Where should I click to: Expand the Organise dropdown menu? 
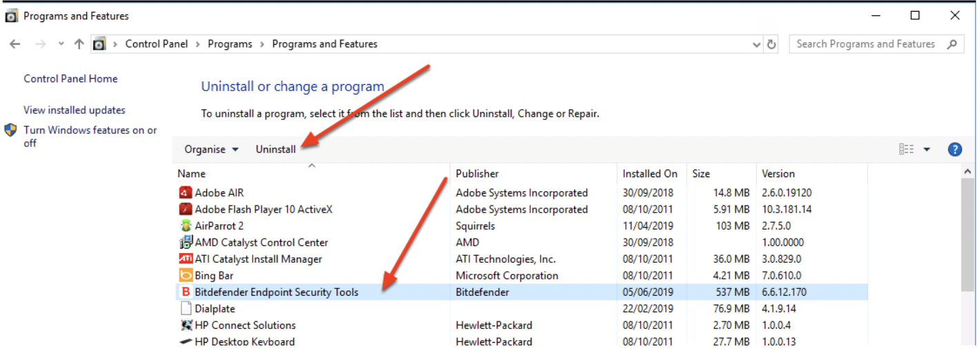tap(211, 150)
